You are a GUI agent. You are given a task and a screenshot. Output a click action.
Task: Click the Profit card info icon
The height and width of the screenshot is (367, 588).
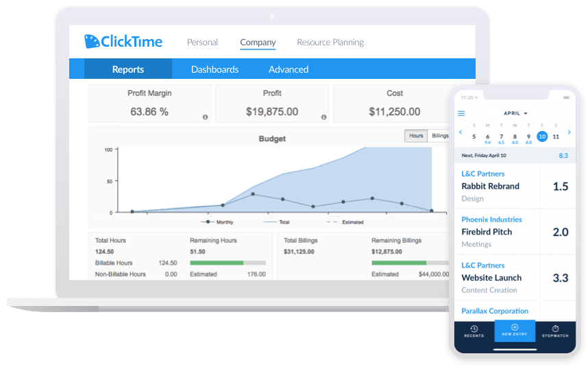point(323,117)
